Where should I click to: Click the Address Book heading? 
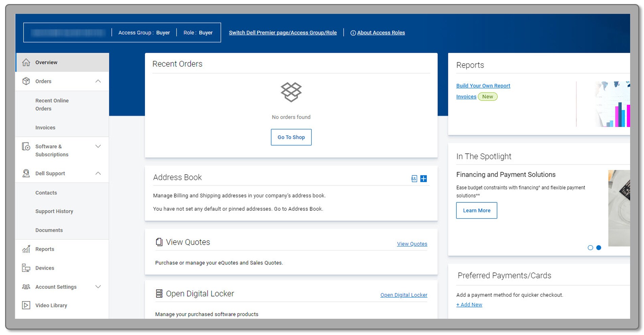tap(177, 177)
